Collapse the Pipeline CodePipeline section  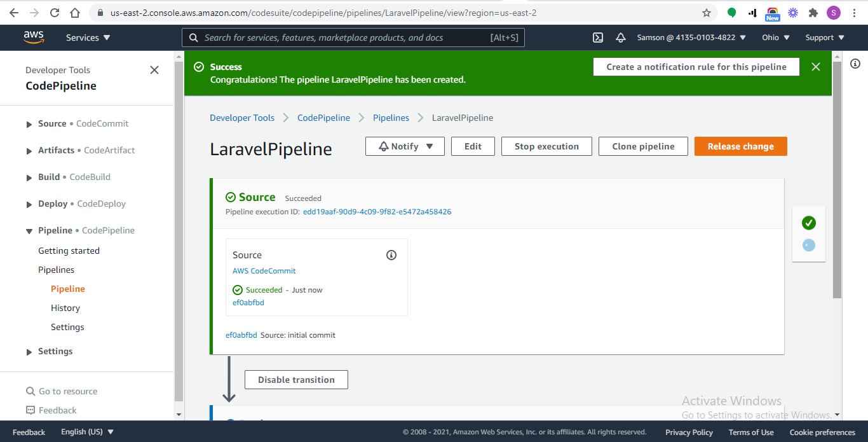29,231
